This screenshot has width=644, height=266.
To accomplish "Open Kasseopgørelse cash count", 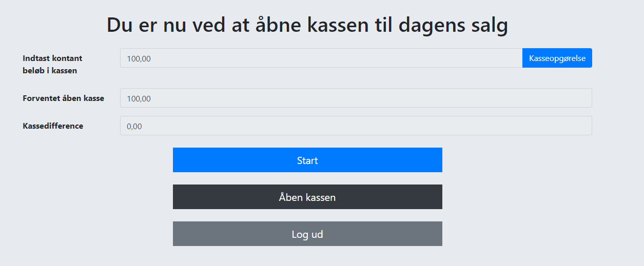I will (x=557, y=58).
